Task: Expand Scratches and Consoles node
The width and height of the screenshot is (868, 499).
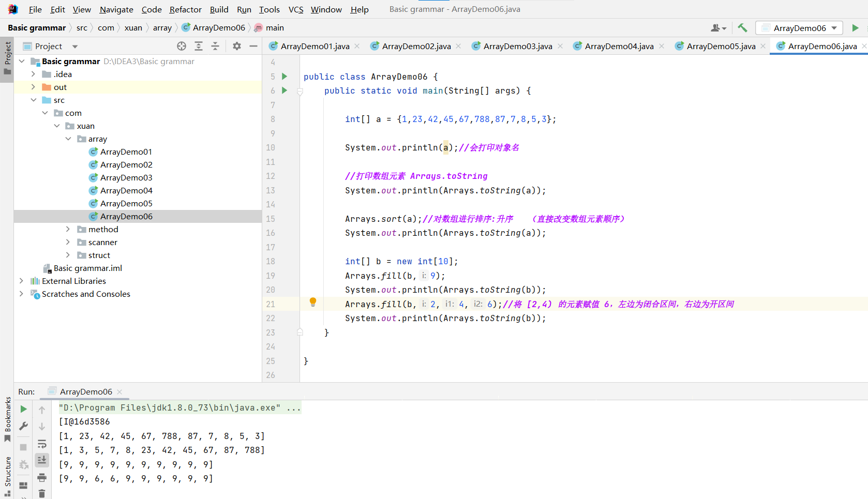Action: click(x=21, y=294)
